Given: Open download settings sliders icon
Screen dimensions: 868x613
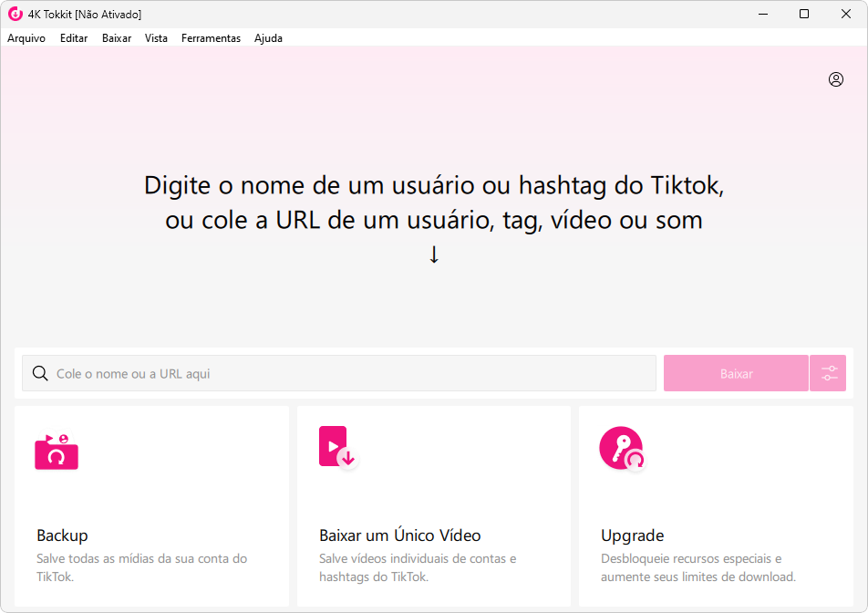Looking at the screenshot, I should [x=829, y=373].
